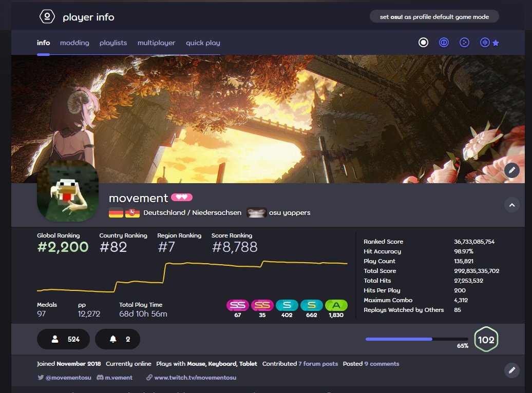532x393 pixels.
Task: Open the followers button showing 524
Action: click(x=64, y=339)
